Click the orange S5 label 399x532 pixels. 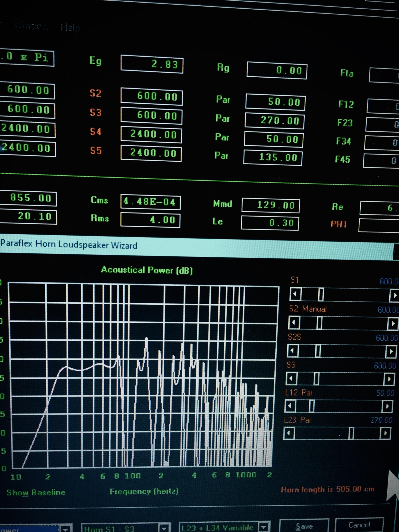[96, 151]
